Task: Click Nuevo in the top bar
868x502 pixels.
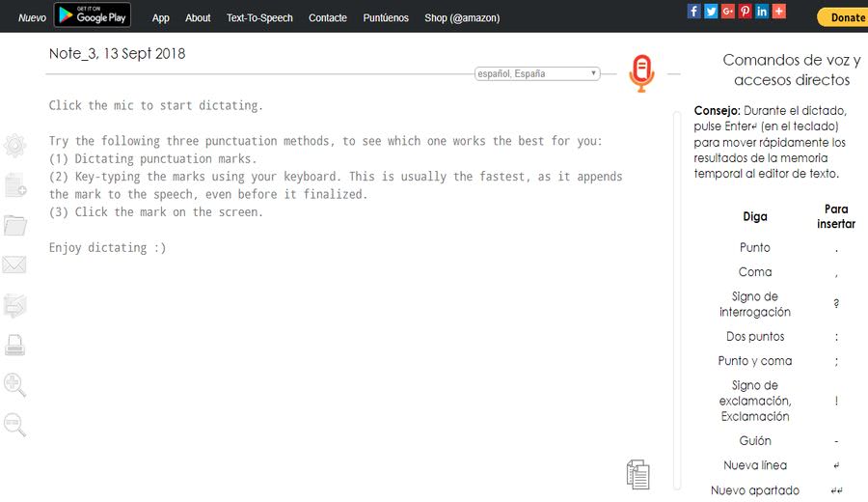Action: (x=32, y=17)
